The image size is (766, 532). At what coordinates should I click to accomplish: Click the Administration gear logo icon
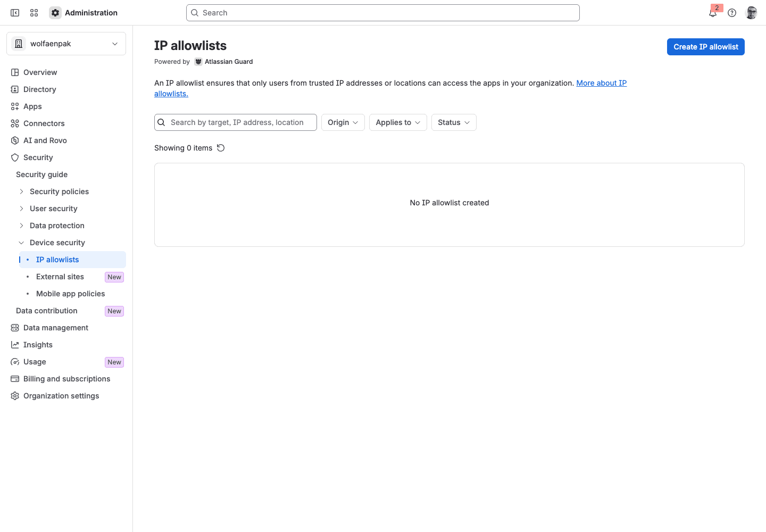(55, 13)
